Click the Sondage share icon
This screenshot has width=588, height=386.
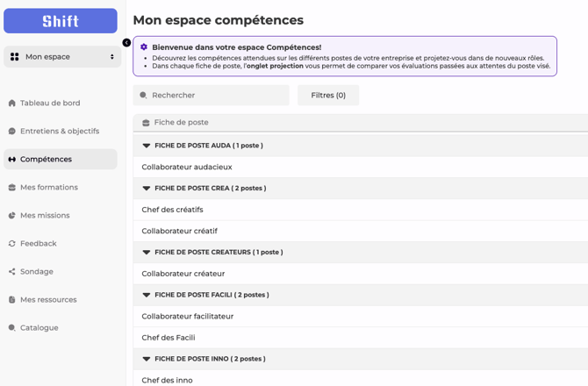click(11, 272)
